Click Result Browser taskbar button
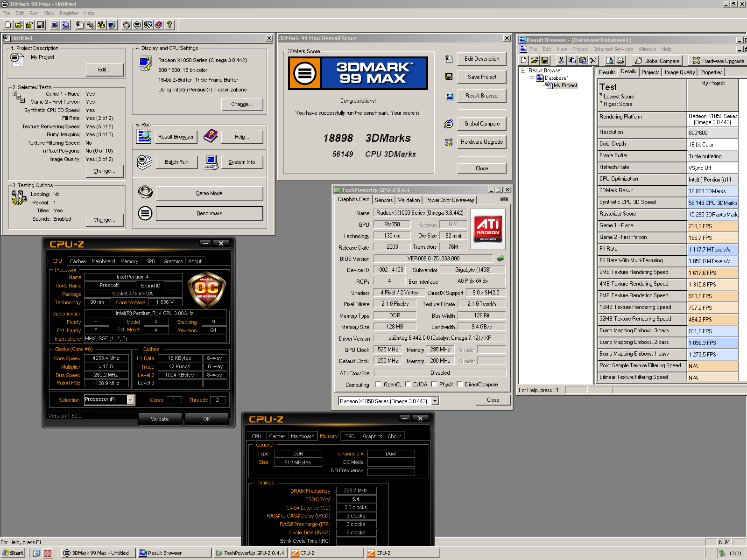747x560 pixels. [175, 553]
